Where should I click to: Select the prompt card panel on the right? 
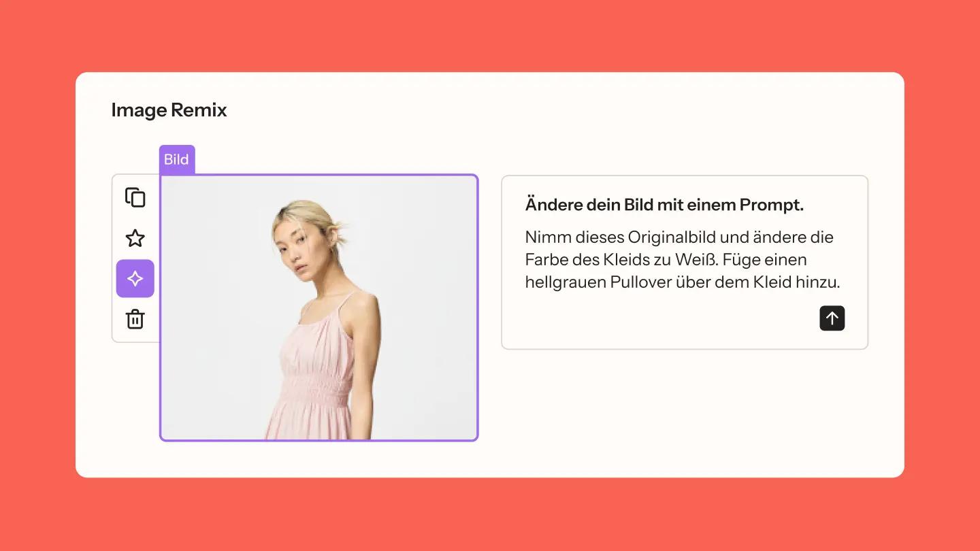tap(685, 262)
